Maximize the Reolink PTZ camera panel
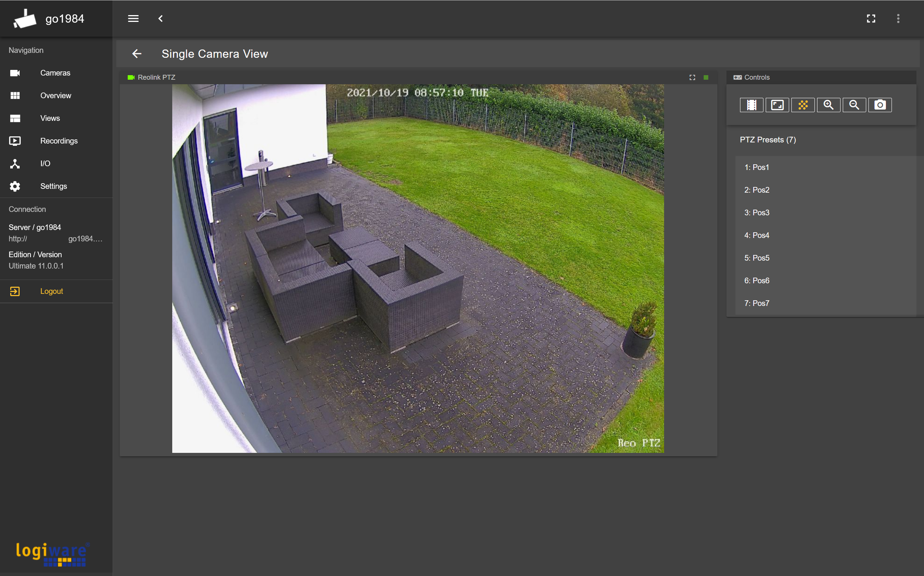924x576 pixels. [692, 77]
